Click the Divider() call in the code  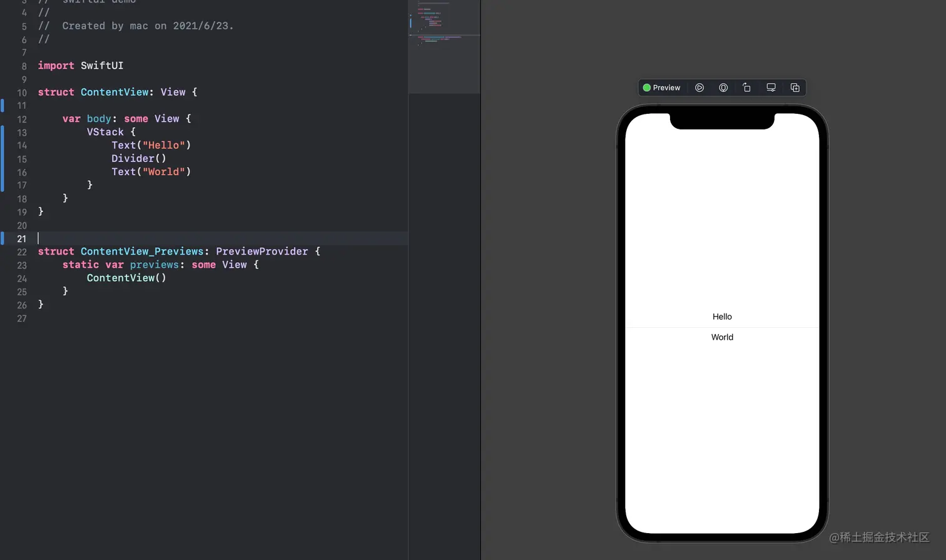click(139, 158)
